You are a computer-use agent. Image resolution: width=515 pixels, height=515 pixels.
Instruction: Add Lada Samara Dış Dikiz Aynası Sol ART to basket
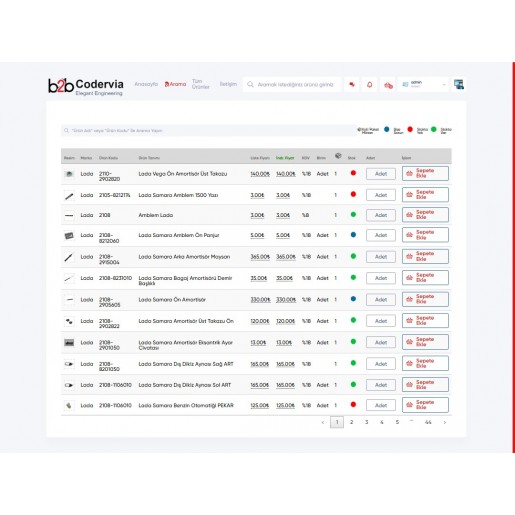click(425, 385)
